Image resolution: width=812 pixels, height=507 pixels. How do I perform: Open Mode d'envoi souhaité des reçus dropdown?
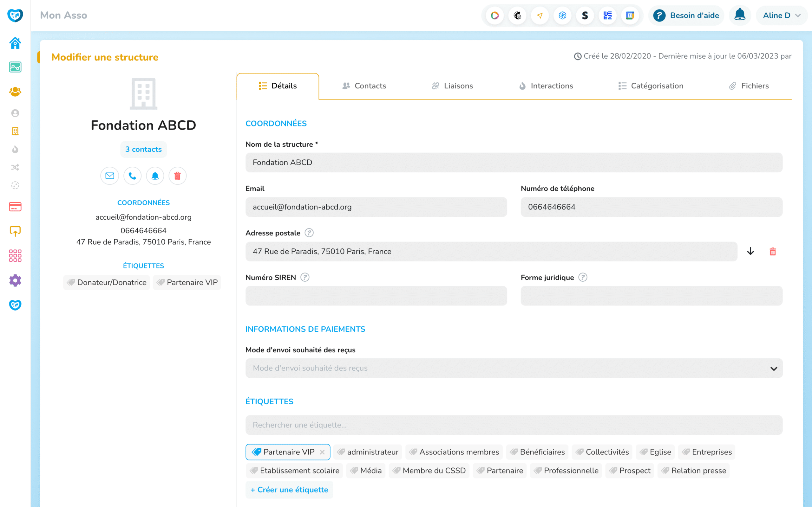pos(514,368)
